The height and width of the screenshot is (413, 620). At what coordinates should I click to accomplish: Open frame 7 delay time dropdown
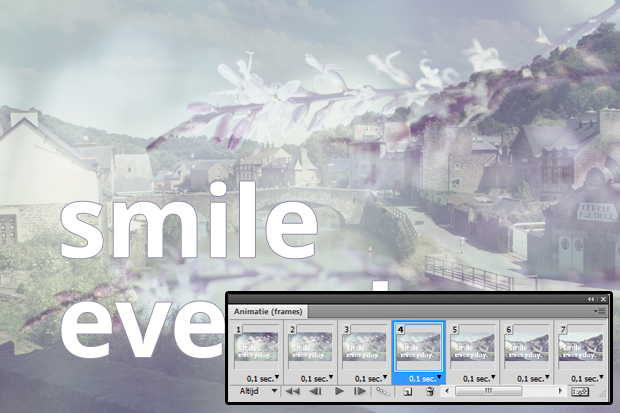click(x=587, y=379)
